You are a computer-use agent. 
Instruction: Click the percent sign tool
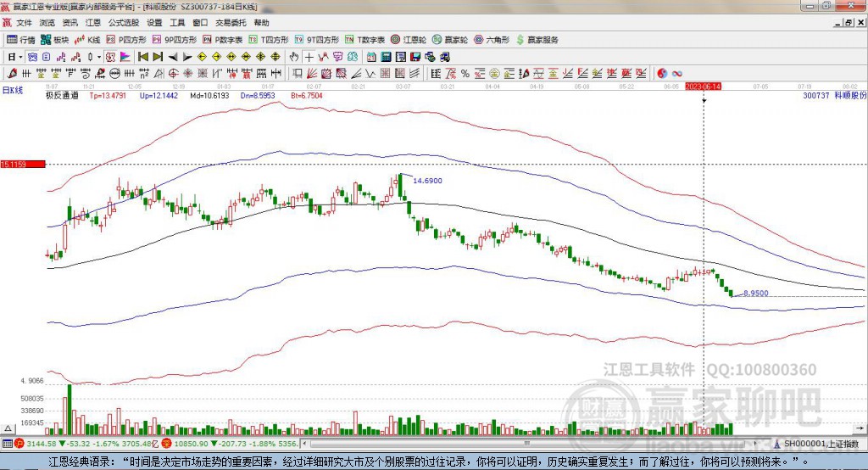click(x=465, y=73)
